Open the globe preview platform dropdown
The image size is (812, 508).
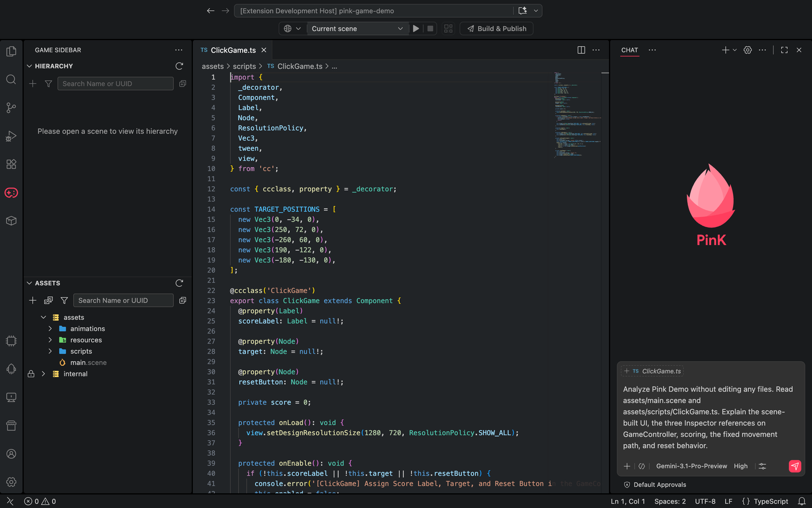tap(292, 29)
